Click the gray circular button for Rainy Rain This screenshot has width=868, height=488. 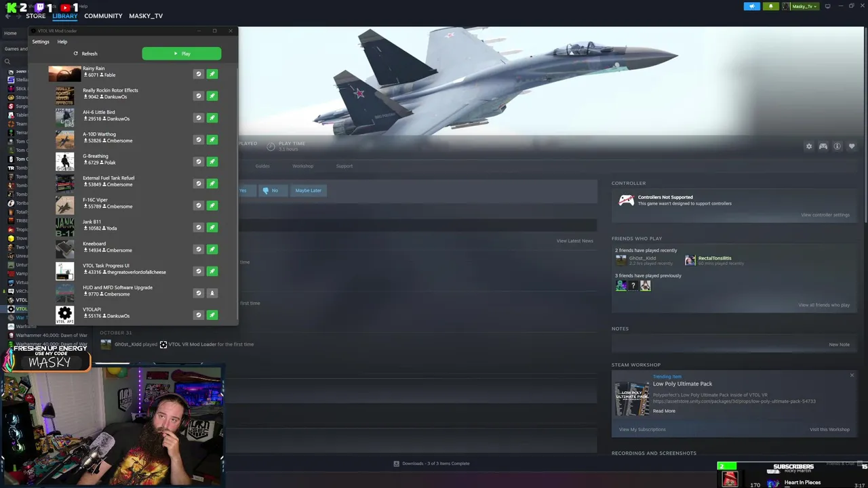tap(198, 74)
